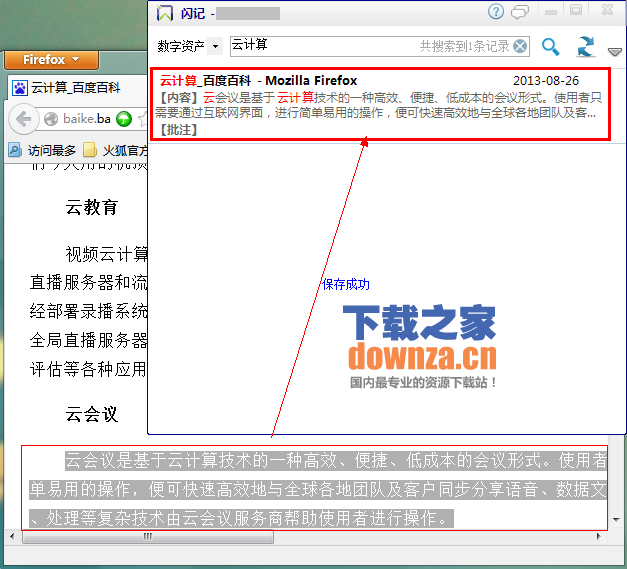Clear the search box with X icon

(x=520, y=46)
